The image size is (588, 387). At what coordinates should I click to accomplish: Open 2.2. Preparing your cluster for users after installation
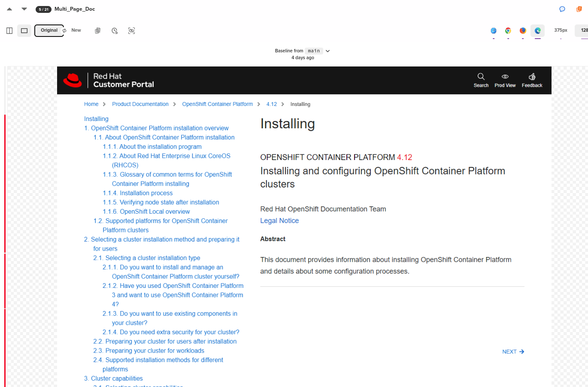coord(165,342)
